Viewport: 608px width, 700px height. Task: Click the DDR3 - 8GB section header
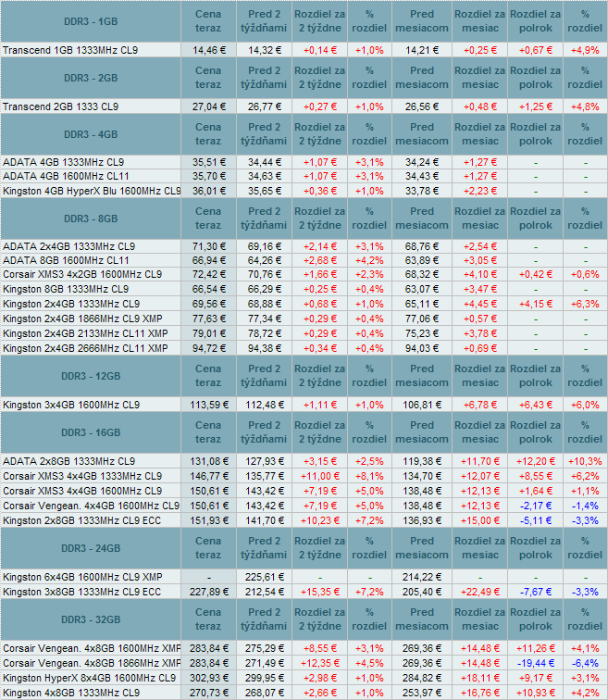click(x=91, y=219)
